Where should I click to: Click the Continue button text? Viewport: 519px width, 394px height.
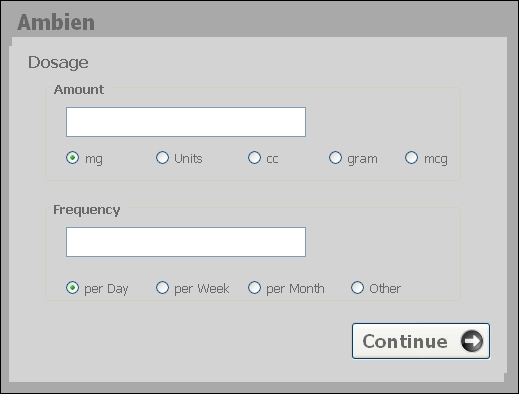coord(405,341)
